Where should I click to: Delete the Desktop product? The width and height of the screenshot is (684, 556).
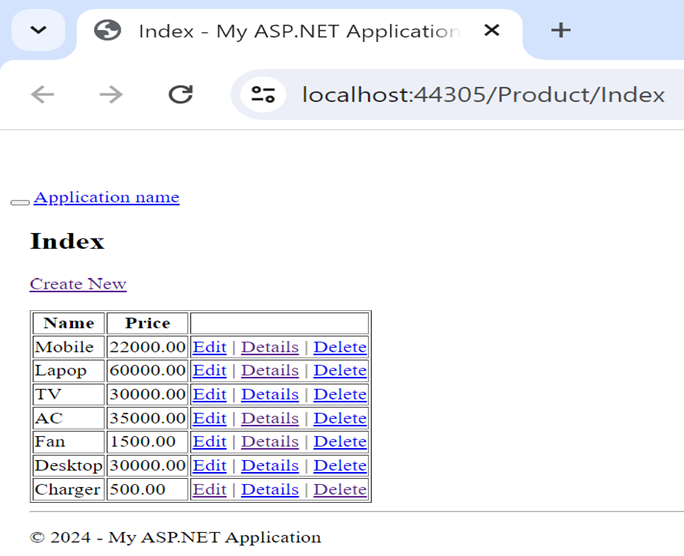click(x=340, y=466)
